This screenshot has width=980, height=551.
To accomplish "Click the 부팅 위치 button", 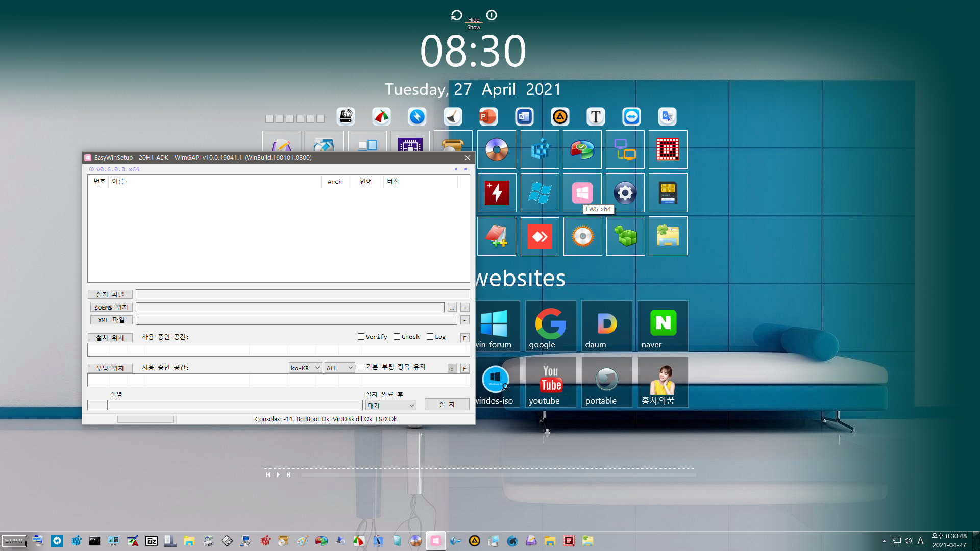I will (110, 368).
